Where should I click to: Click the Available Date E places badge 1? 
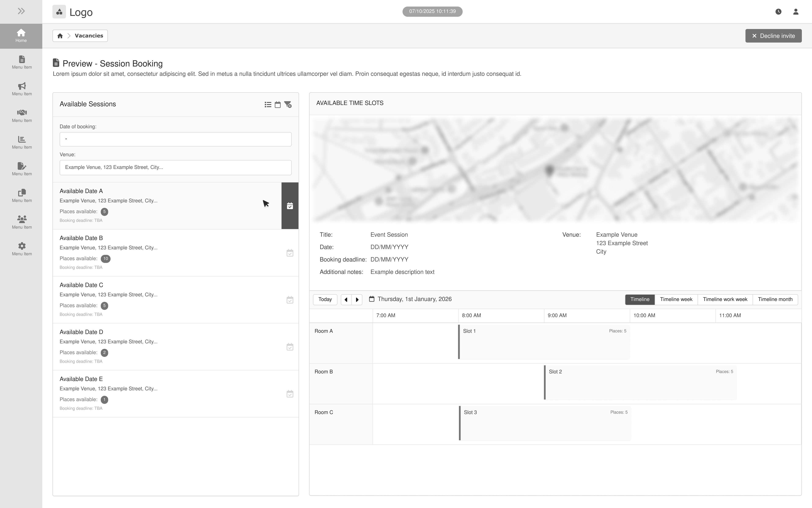click(x=104, y=400)
